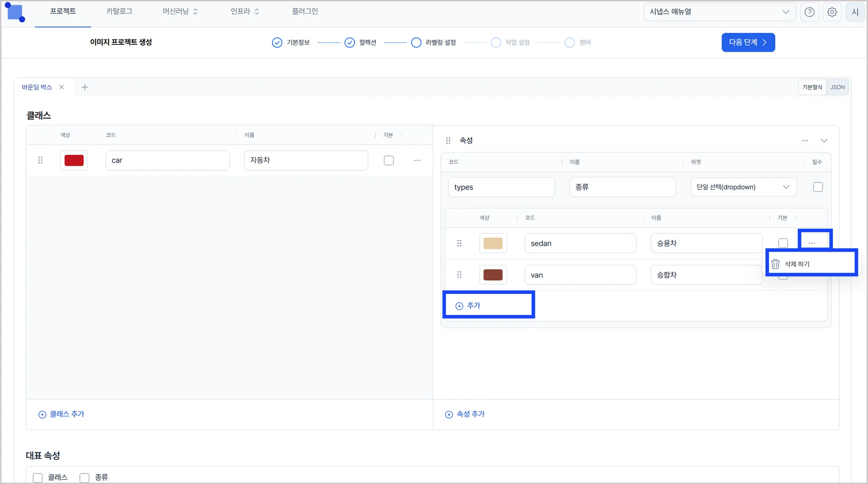Click the plus icon to add tab
This screenshot has height=484, width=868.
pos(85,87)
